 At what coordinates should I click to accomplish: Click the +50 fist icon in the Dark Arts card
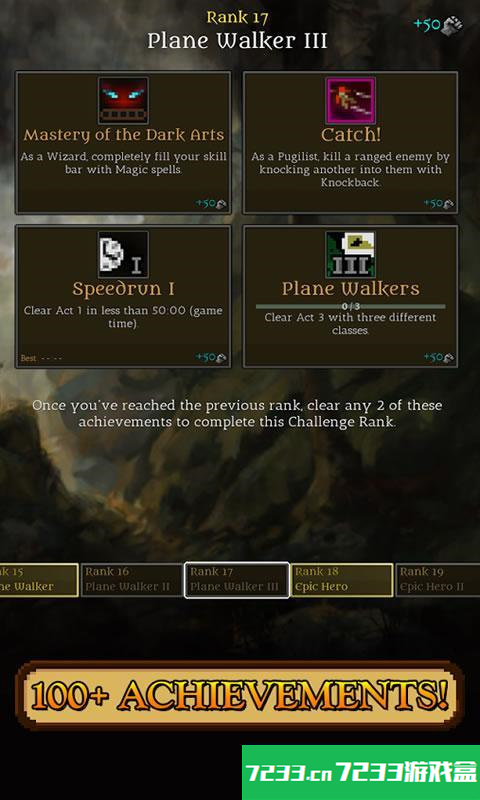pos(221,204)
